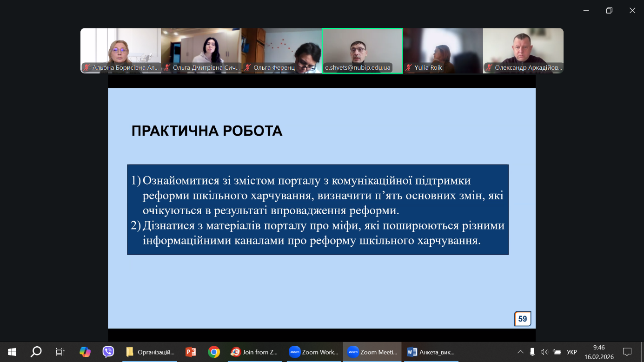Select Yulia Roik's video thumbnail
Viewport: 644px width, 362px height.
click(443, 51)
